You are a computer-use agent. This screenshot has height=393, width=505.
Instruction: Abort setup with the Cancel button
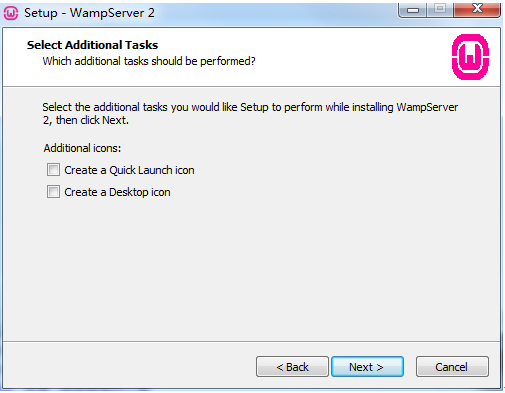452,367
